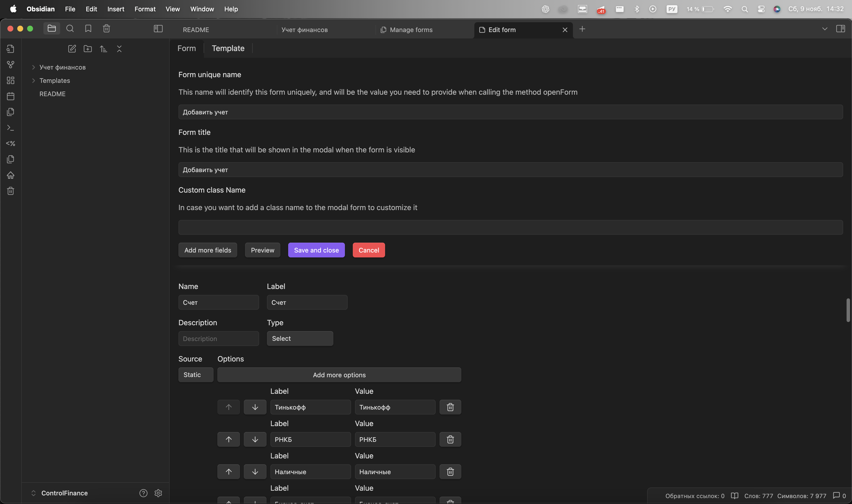Open the daily note calendar icon

click(x=11, y=96)
